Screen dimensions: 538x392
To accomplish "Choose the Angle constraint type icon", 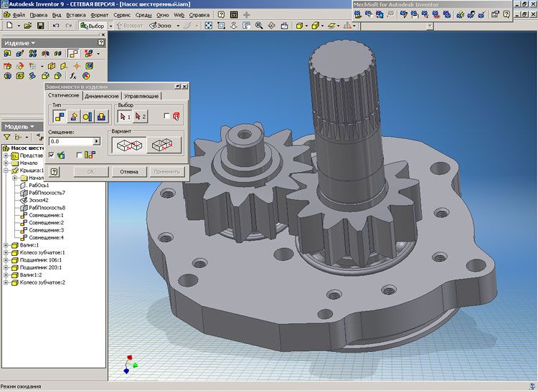I will click(73, 117).
